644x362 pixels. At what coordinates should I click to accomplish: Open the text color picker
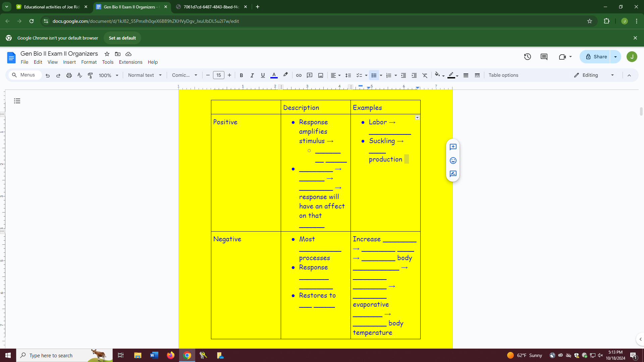point(274,75)
